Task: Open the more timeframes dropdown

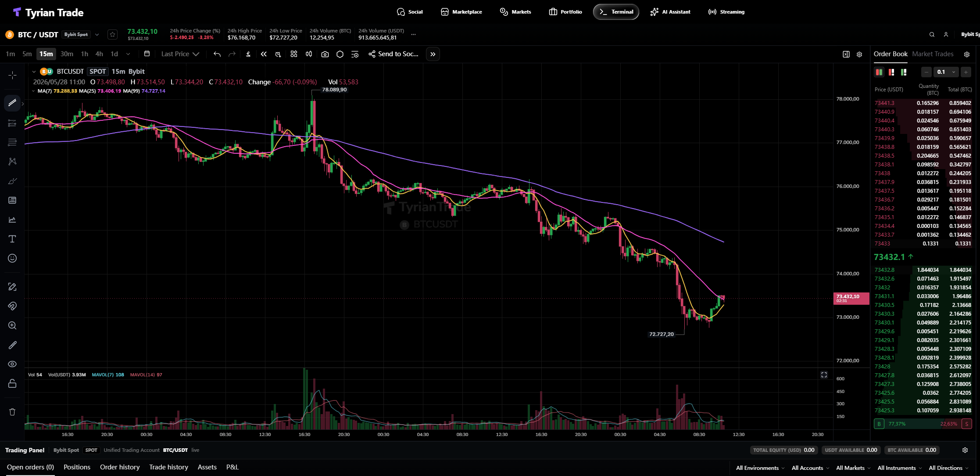Action: tap(128, 54)
